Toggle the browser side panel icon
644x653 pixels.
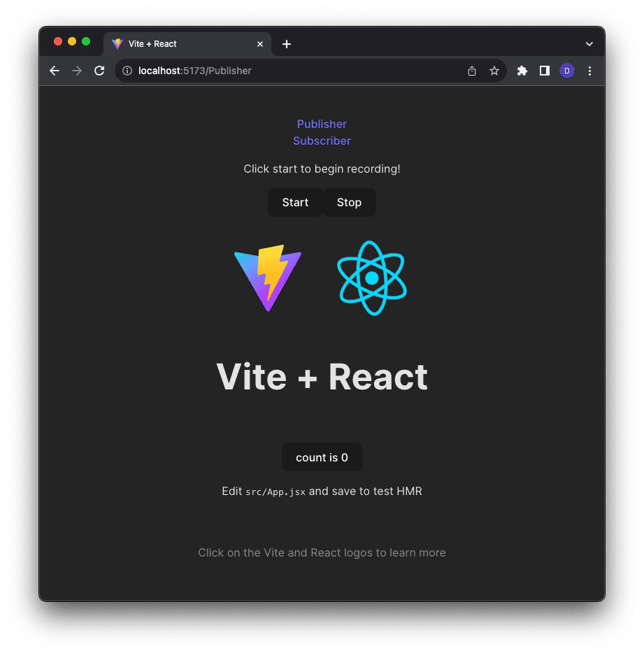click(545, 71)
